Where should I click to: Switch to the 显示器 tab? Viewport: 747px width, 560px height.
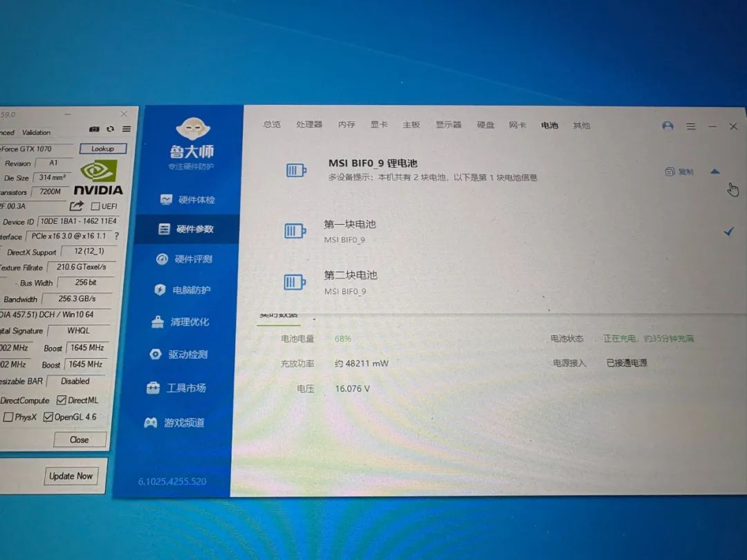click(448, 124)
